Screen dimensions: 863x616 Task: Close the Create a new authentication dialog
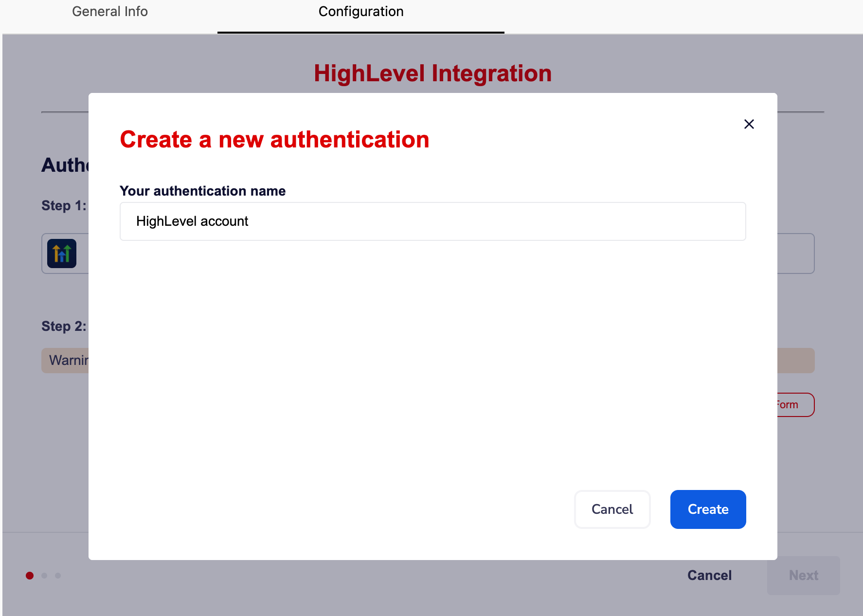click(x=749, y=124)
